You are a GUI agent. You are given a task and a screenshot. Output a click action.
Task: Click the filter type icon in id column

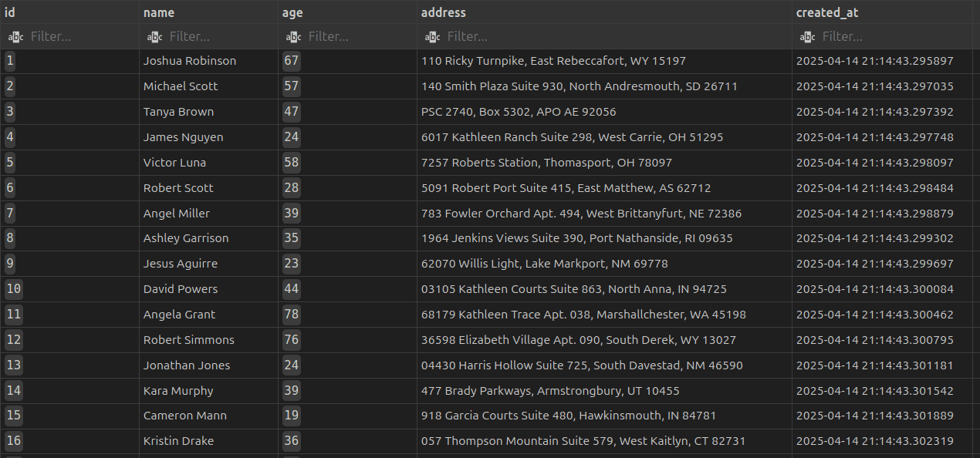click(15, 37)
